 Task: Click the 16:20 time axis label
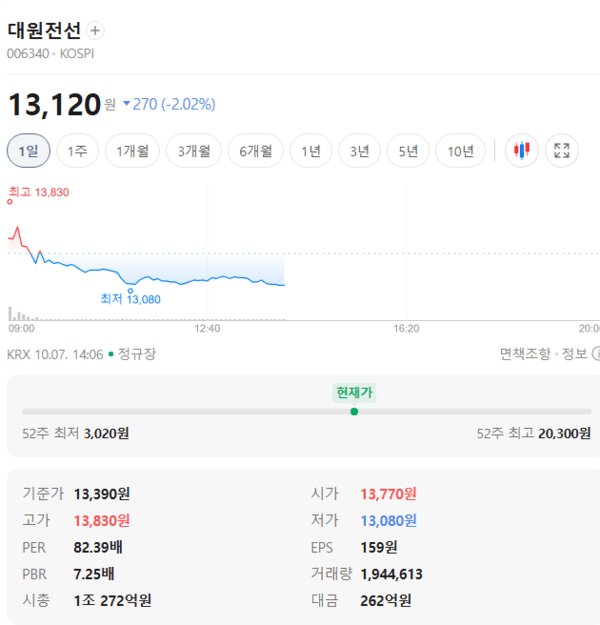point(407,329)
